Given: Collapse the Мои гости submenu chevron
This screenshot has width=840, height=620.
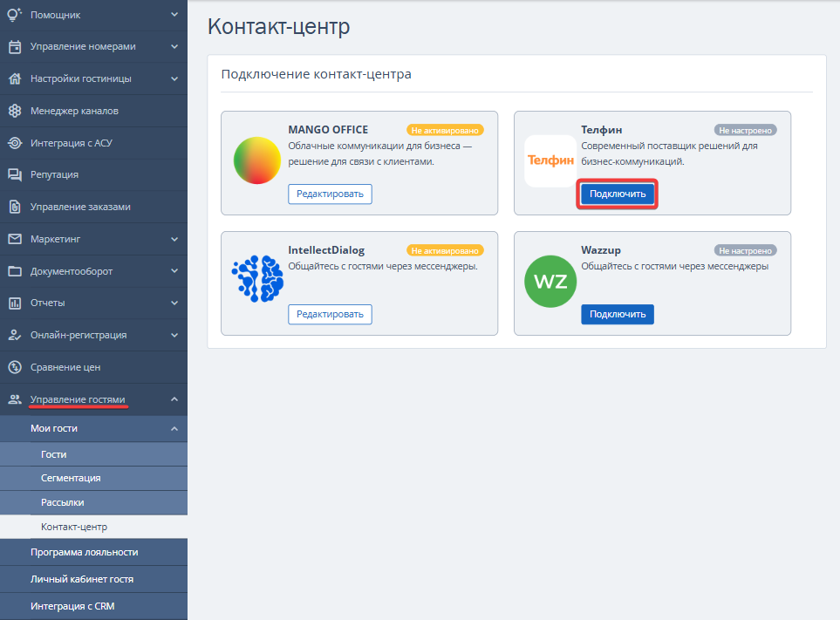Looking at the screenshot, I should (174, 428).
